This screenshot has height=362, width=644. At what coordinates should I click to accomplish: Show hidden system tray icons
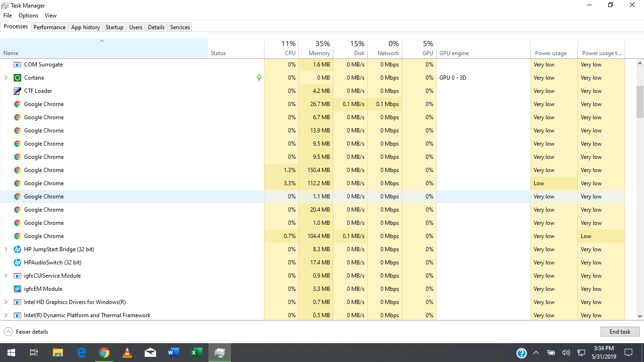536,353
